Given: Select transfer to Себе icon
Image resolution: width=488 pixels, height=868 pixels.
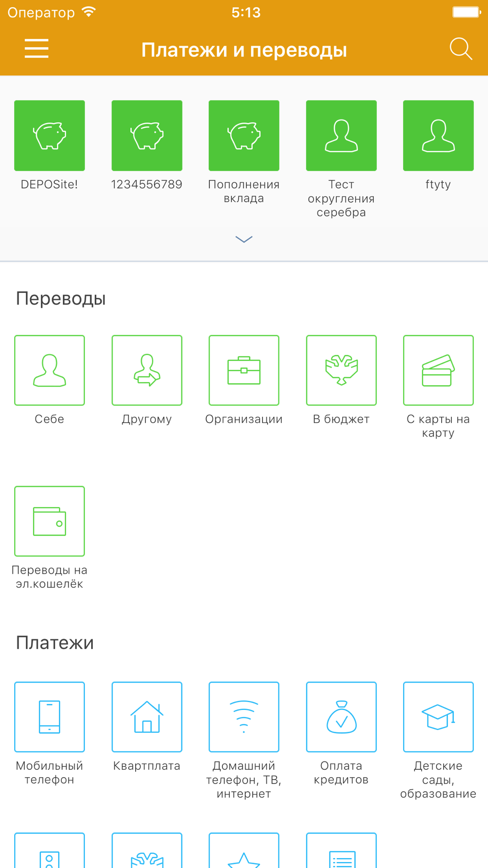Looking at the screenshot, I should [x=49, y=370].
